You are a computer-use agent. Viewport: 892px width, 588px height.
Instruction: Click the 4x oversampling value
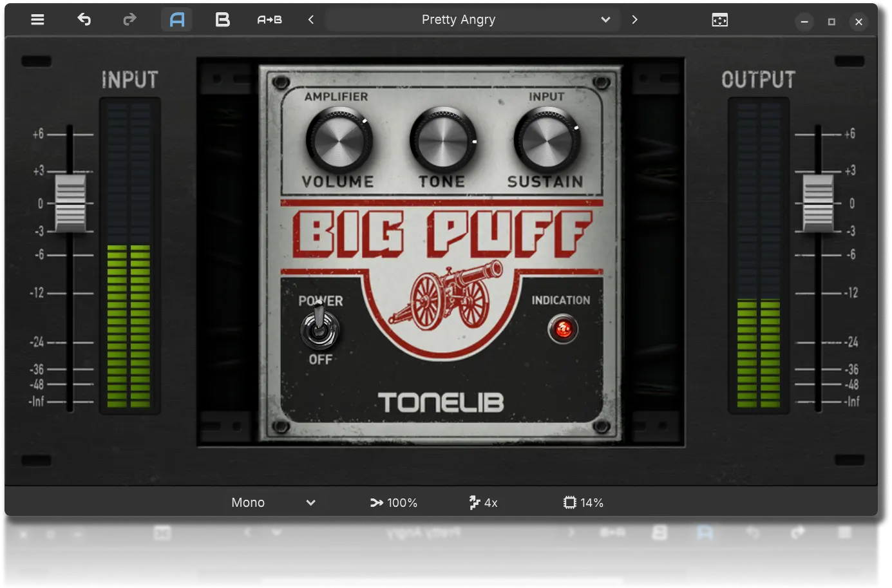(x=491, y=503)
